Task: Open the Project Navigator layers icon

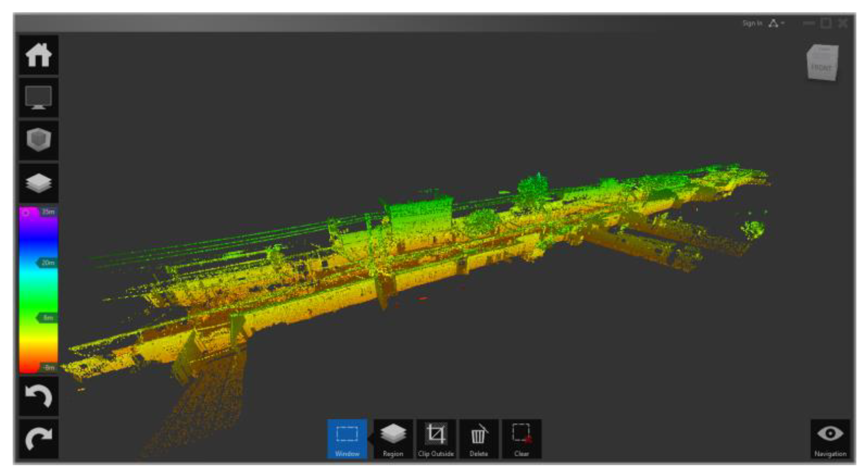Action: point(38,183)
